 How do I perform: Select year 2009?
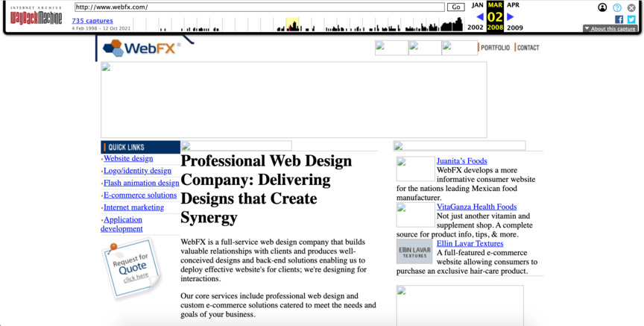[514, 28]
